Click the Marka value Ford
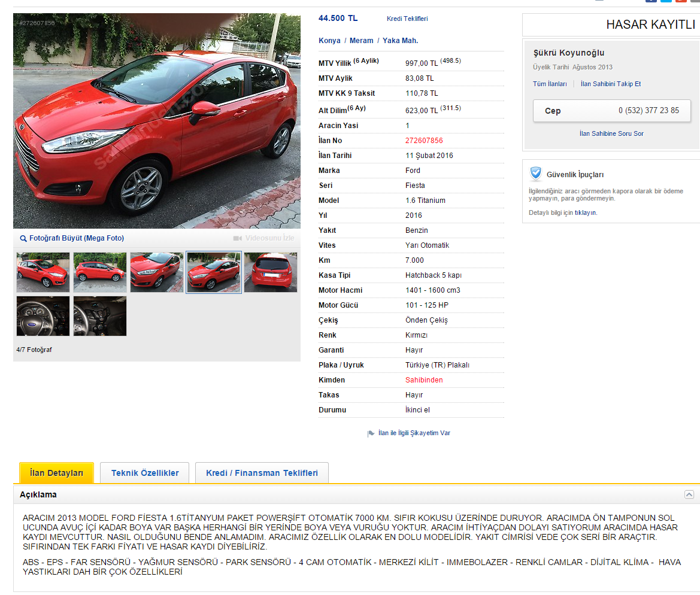 coord(413,171)
